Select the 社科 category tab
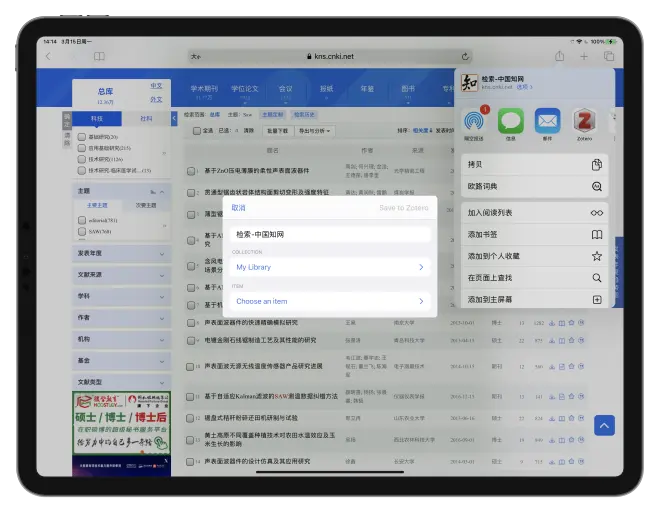Screen dimensions: 660x513 click(x=146, y=119)
